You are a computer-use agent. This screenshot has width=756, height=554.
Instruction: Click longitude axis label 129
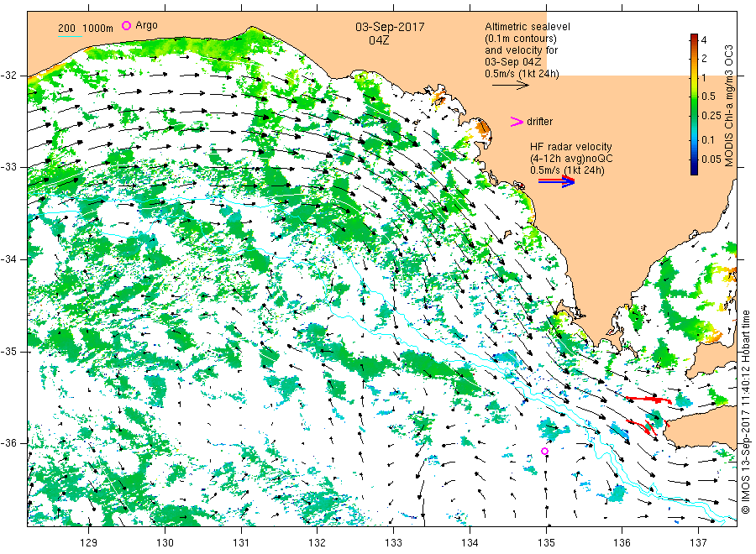[89, 543]
